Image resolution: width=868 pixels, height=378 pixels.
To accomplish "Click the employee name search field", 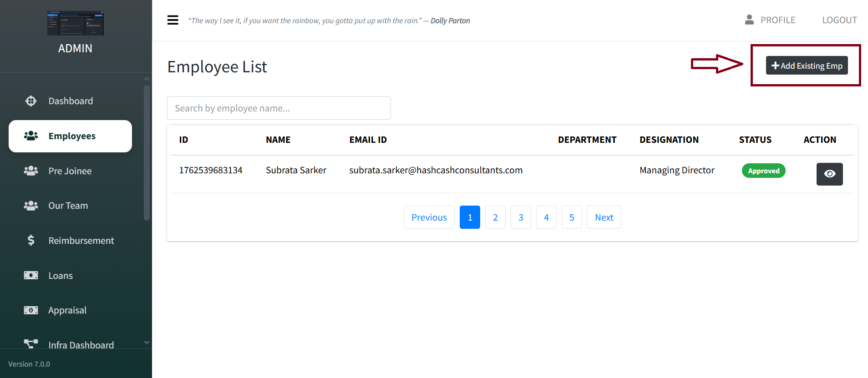I will point(279,108).
